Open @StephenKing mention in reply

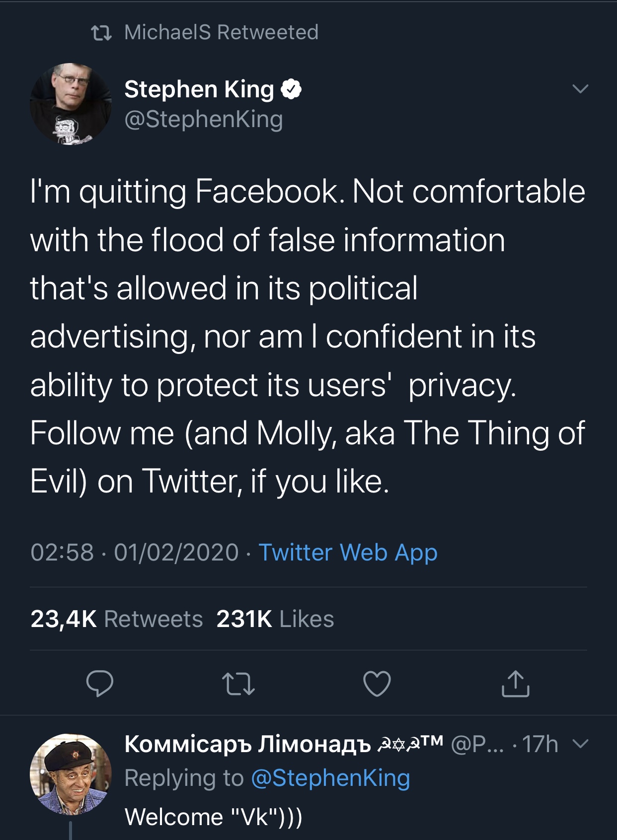[331, 778]
